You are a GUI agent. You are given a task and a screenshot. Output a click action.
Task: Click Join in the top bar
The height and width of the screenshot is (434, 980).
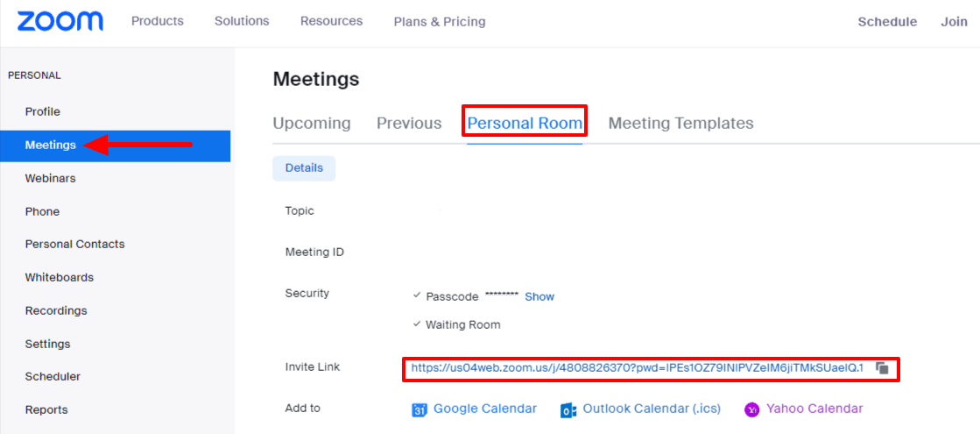[954, 22]
